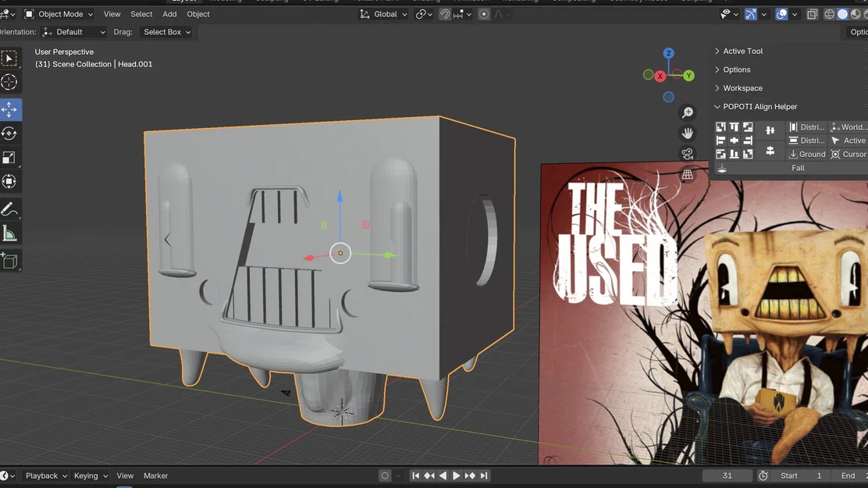This screenshot has height=488, width=868.
Task: Open the timeline Marker menu
Action: 155,476
